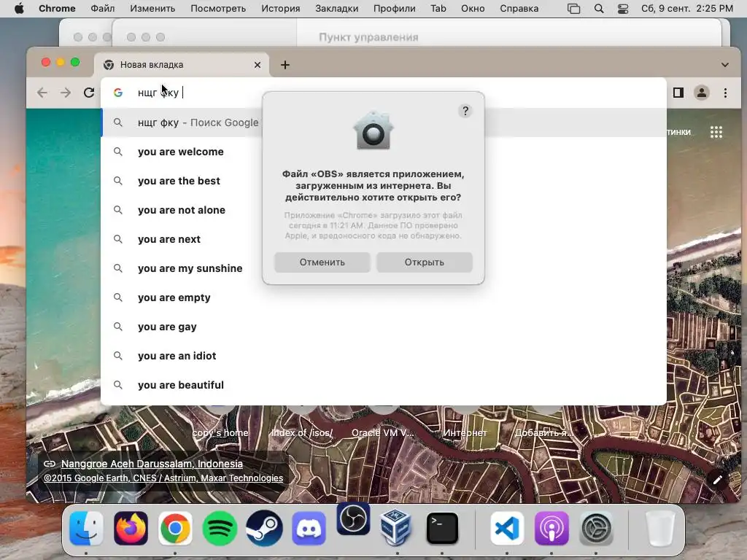This screenshot has height=560, width=747.
Task: Open the Справка menu
Action: click(x=519, y=9)
